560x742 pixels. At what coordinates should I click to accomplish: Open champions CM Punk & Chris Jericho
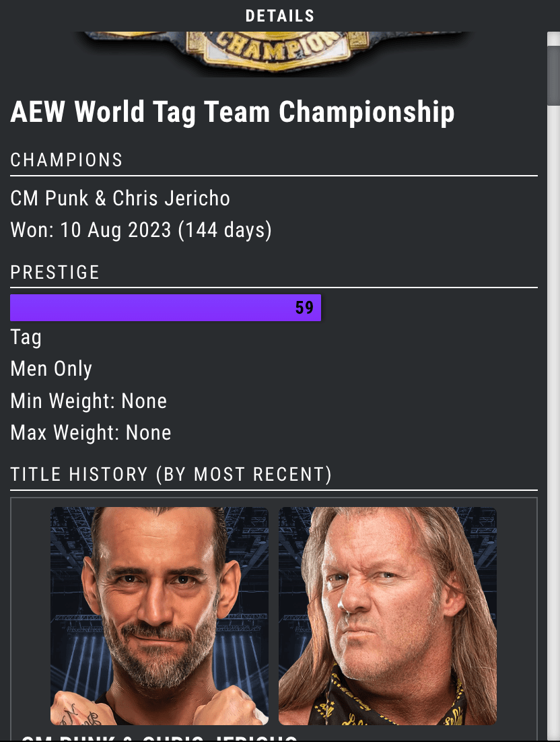coord(119,198)
